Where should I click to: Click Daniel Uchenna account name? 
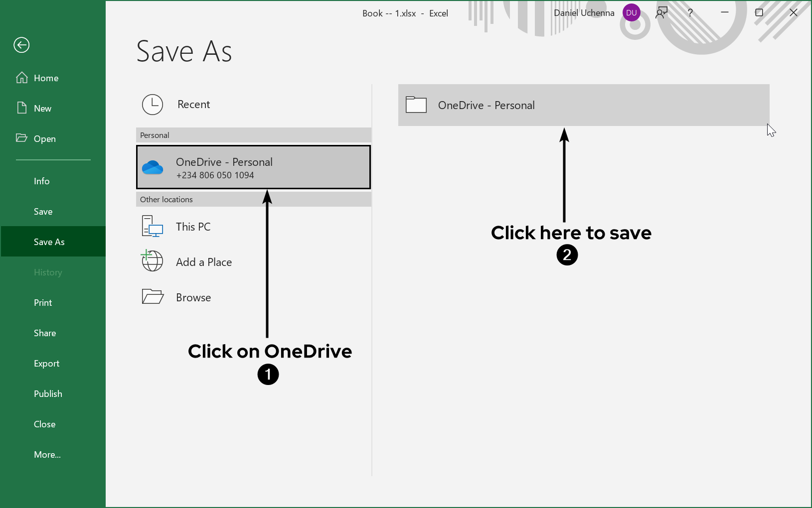coord(584,13)
